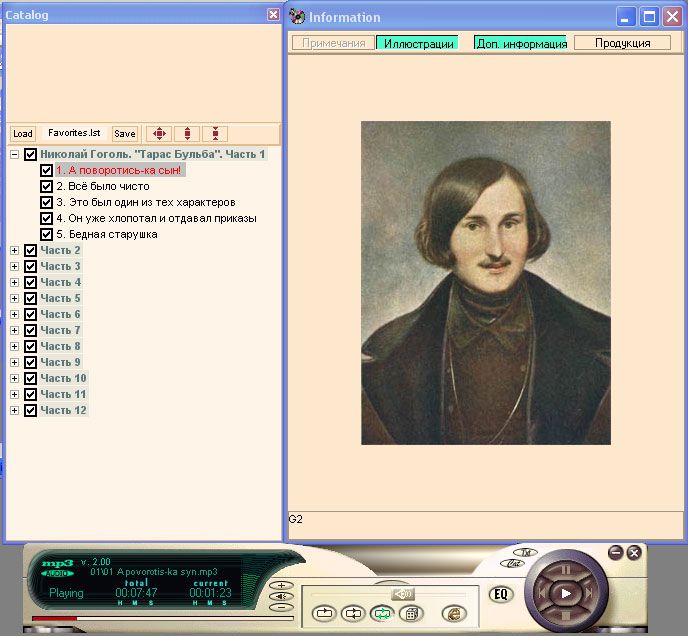Screen dimensions: 688x636
Task: Click the green repeat-all loop icon
Action: tap(381, 614)
